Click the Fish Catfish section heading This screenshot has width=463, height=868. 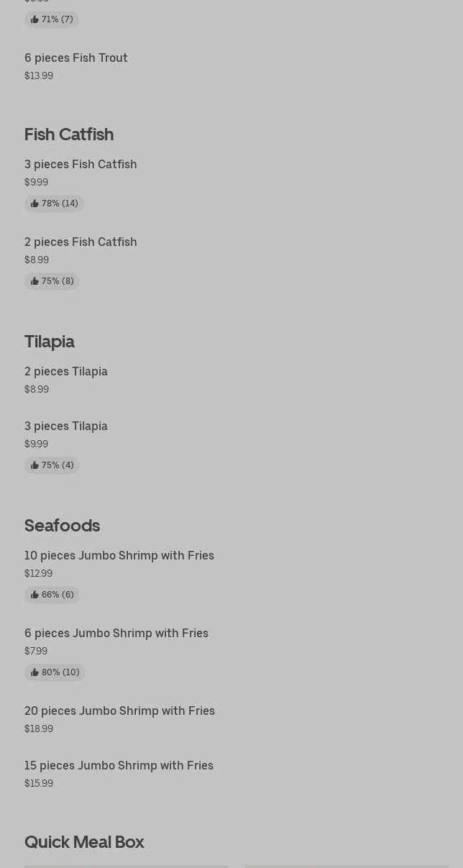[69, 134]
